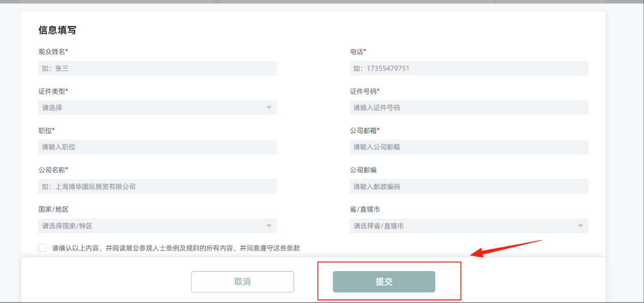Image resolution: width=644 pixels, height=303 pixels.
Task: Click the 观众姓名 name input field
Action: pos(157,69)
